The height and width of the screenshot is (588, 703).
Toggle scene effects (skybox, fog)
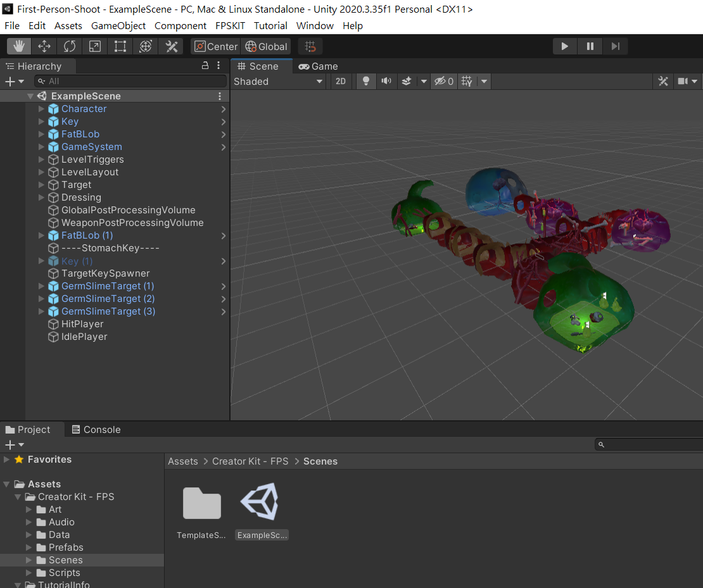click(x=407, y=81)
